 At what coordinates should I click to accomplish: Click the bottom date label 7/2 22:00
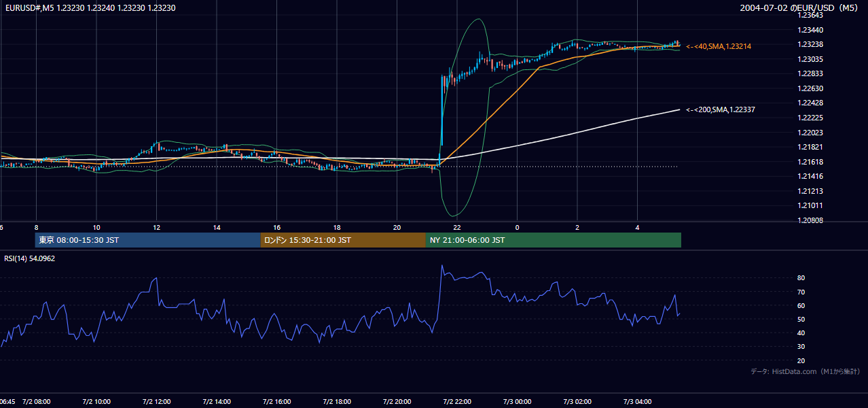pos(457,401)
